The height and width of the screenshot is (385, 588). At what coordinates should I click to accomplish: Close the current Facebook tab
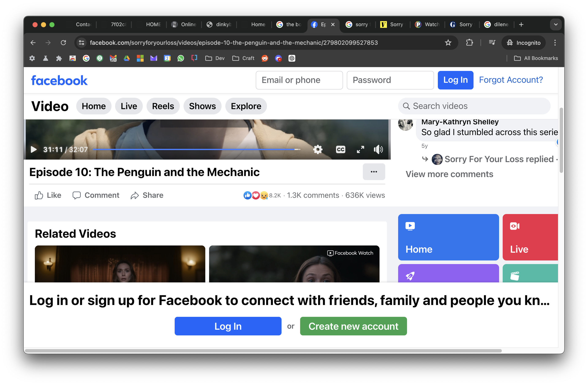(333, 24)
